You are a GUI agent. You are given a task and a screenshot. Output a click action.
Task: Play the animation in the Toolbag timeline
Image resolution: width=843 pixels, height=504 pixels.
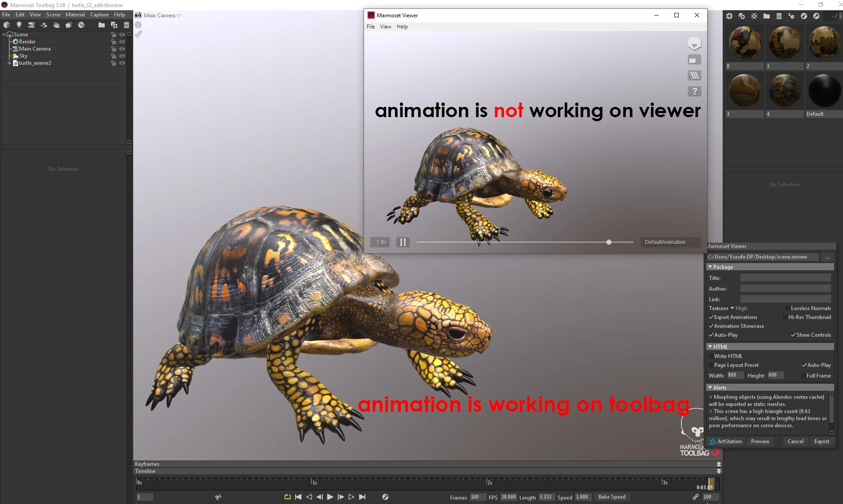[330, 497]
